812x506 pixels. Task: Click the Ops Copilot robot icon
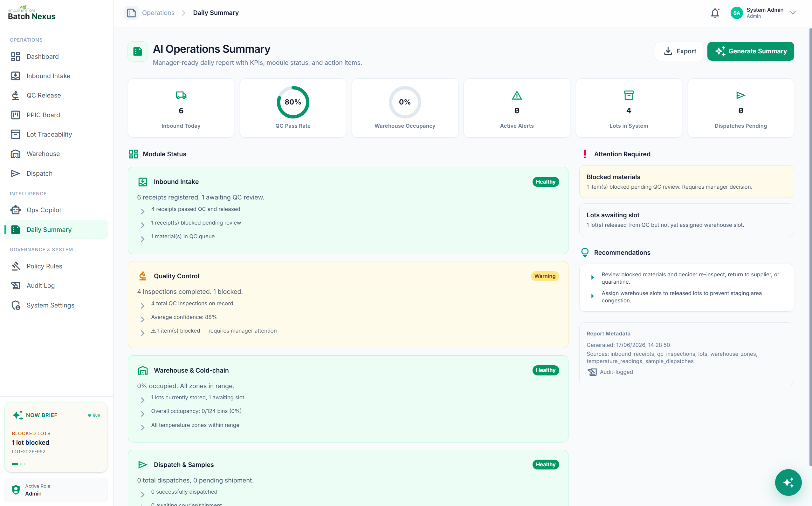click(15, 210)
